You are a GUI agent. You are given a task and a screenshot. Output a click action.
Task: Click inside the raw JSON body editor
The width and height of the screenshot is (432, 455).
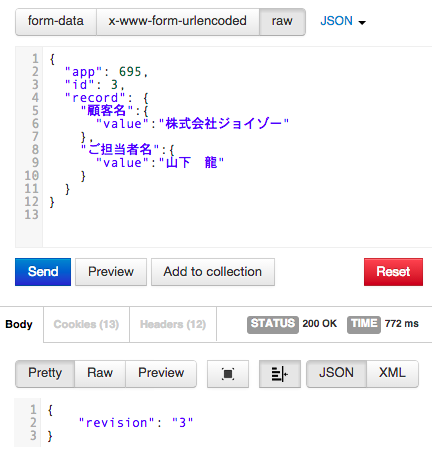coord(237,147)
